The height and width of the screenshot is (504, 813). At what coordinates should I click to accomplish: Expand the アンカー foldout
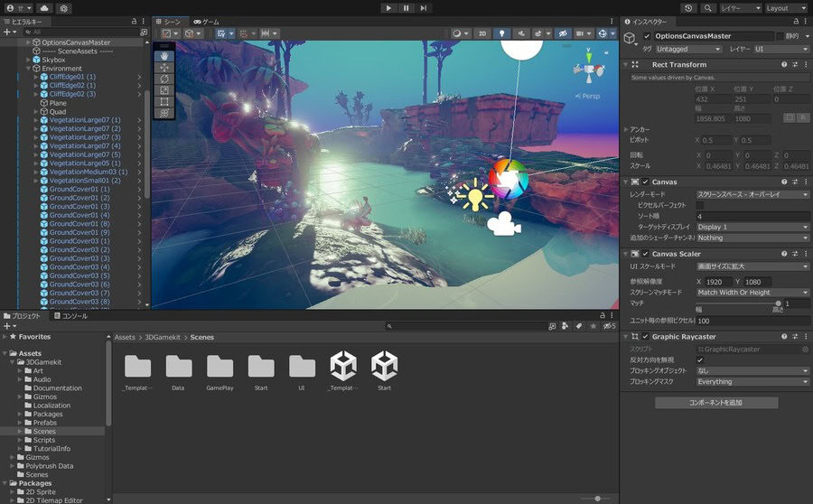[626, 129]
